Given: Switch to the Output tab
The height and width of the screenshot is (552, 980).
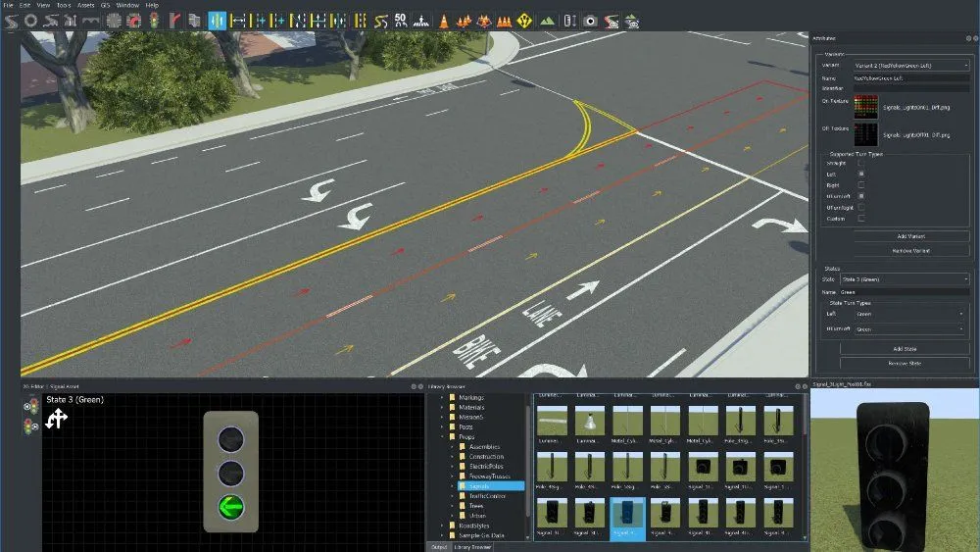Looking at the screenshot, I should [439, 547].
